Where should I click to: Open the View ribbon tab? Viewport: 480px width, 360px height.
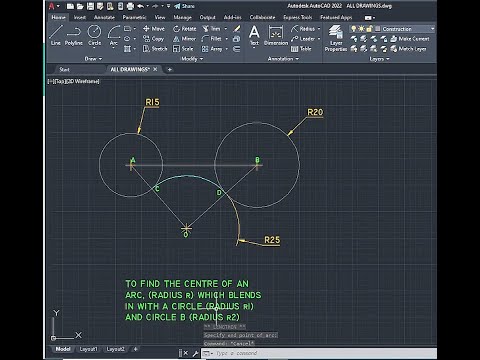pyautogui.click(x=160, y=17)
